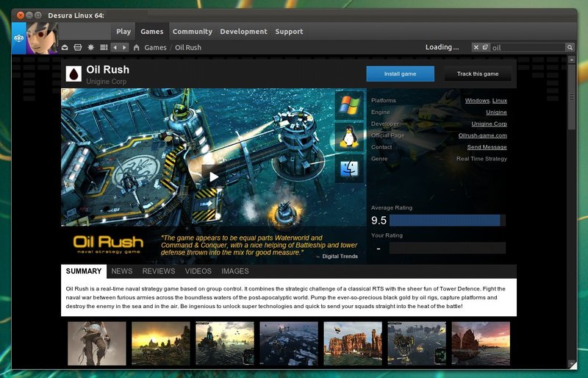Open the Play tab
Screen dimensions: 588x378
pos(123,32)
